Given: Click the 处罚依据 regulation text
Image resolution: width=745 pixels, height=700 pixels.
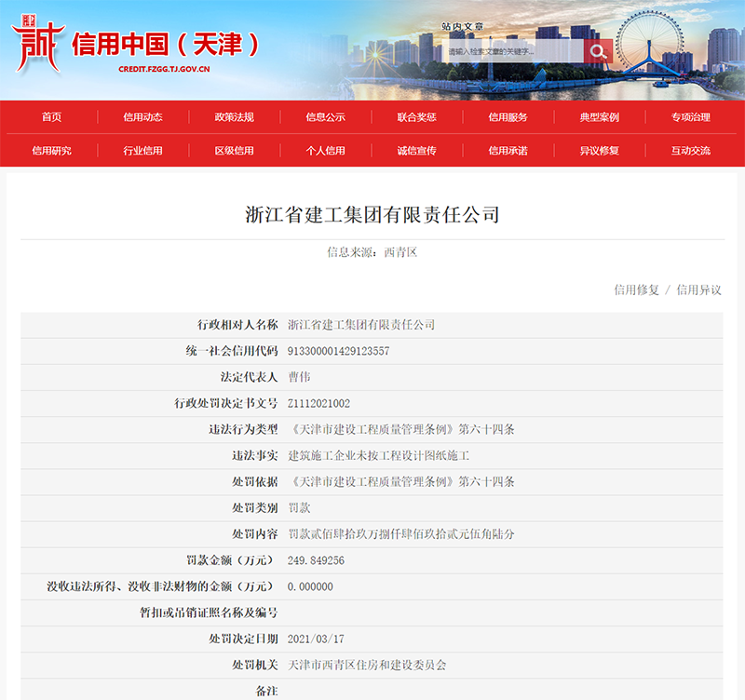Looking at the screenshot, I should tap(401, 481).
